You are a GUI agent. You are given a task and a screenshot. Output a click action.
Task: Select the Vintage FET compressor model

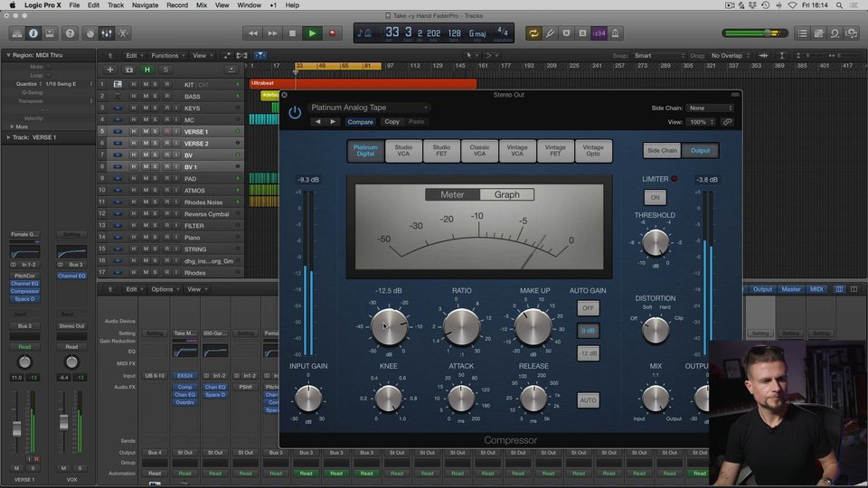click(x=555, y=151)
